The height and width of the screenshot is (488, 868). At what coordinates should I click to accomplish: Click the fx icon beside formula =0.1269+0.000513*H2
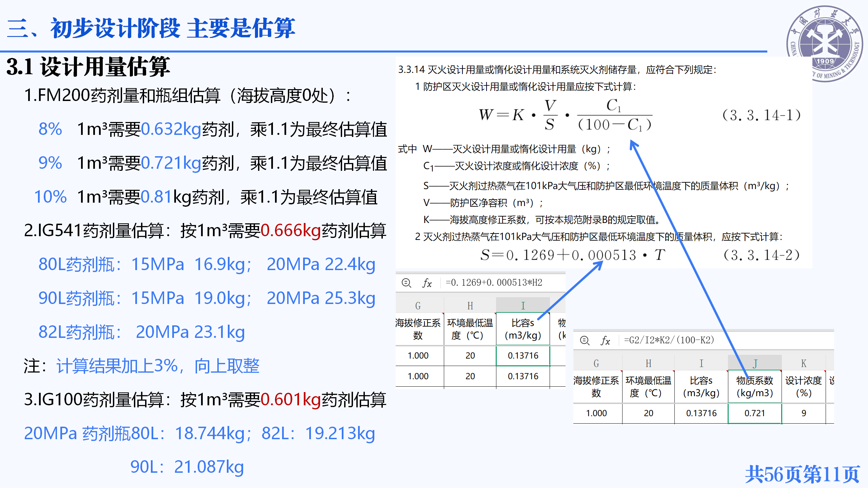[x=427, y=283]
